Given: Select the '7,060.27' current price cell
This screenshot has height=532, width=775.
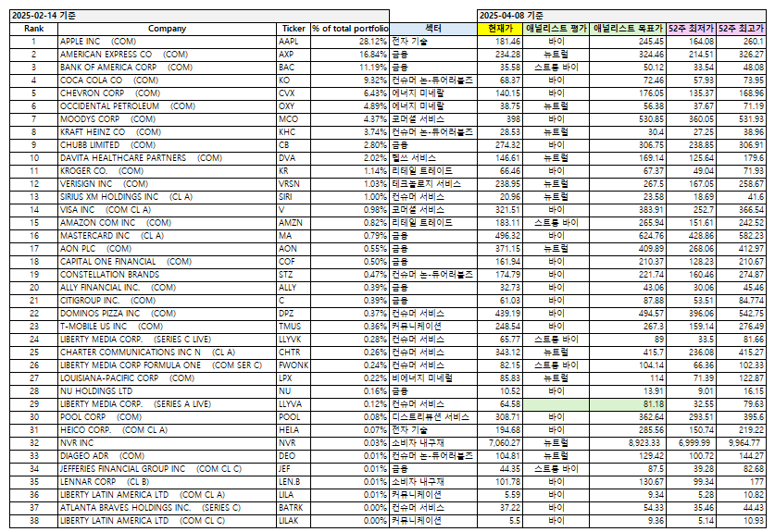Looking at the screenshot, I should click(x=500, y=442).
